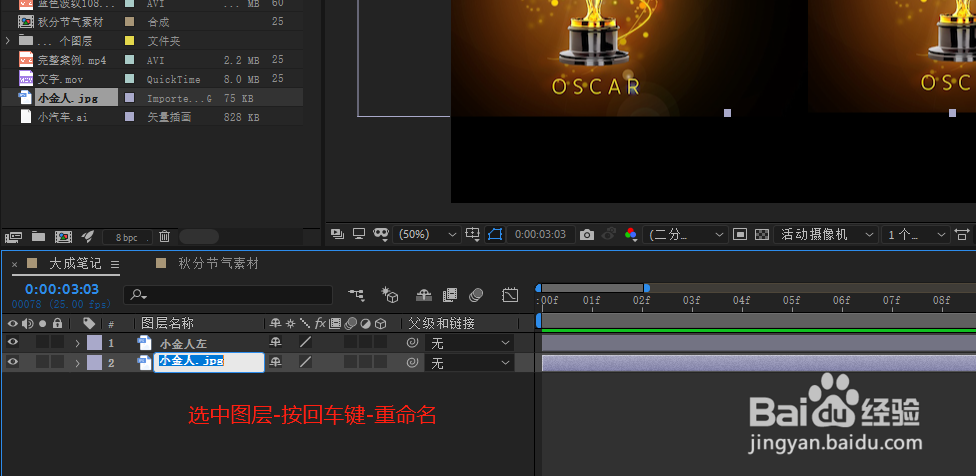Open the (50%) magnification dropdown

(428, 235)
